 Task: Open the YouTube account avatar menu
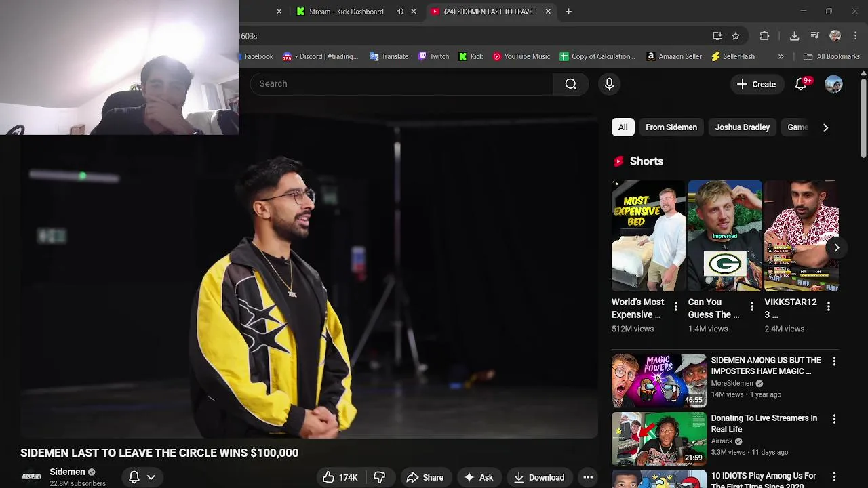[833, 84]
